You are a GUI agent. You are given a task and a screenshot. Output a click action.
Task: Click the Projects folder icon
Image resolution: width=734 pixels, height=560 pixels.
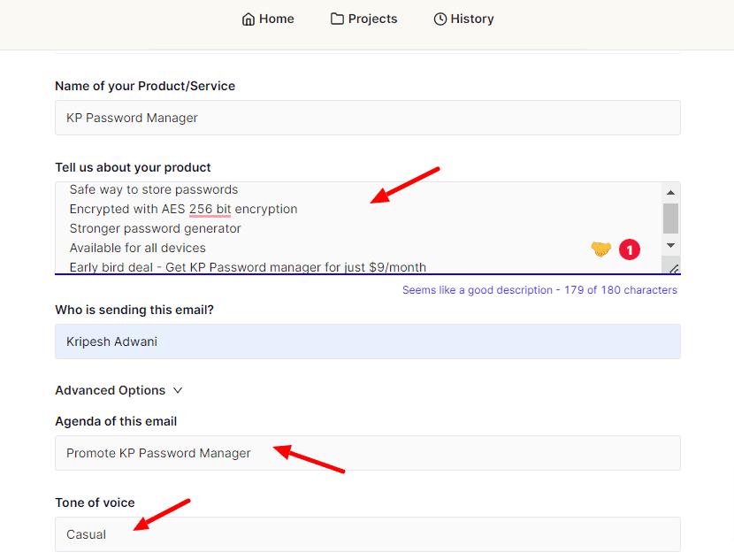[x=336, y=19]
